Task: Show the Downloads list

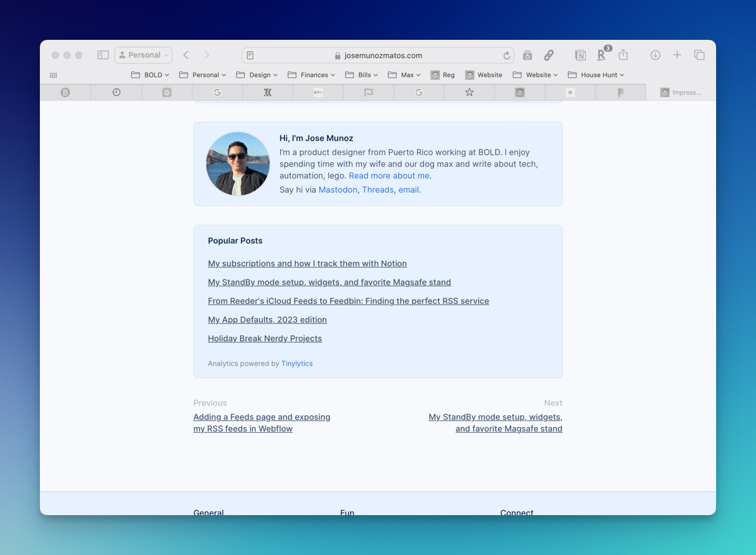Action: click(x=655, y=55)
